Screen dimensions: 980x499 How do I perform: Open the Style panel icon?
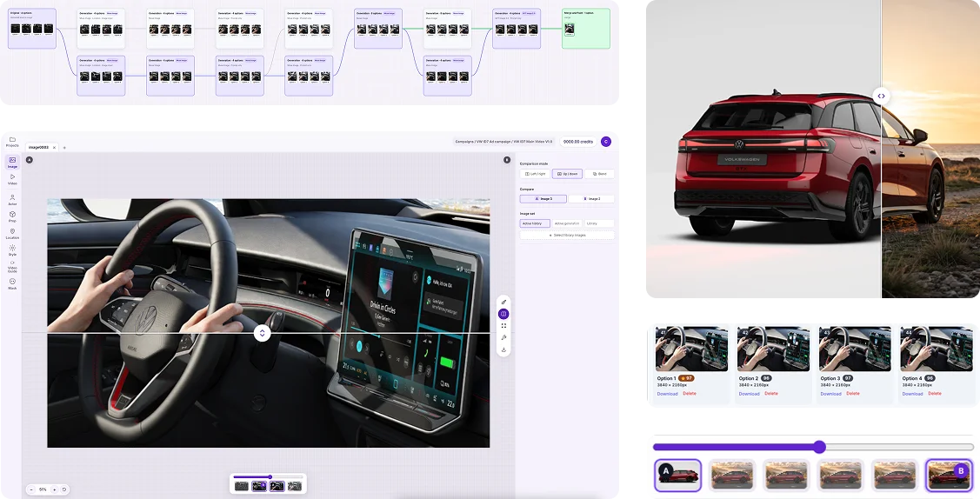click(x=12, y=250)
